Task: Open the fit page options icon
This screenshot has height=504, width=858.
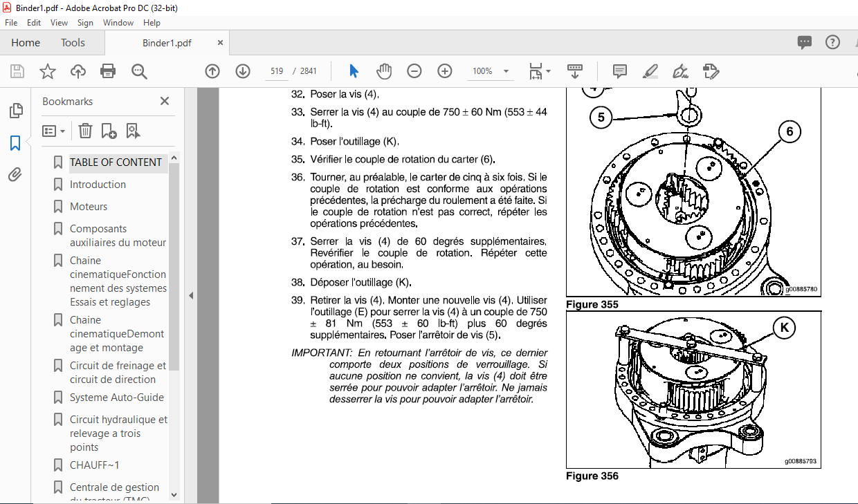Action: point(539,71)
